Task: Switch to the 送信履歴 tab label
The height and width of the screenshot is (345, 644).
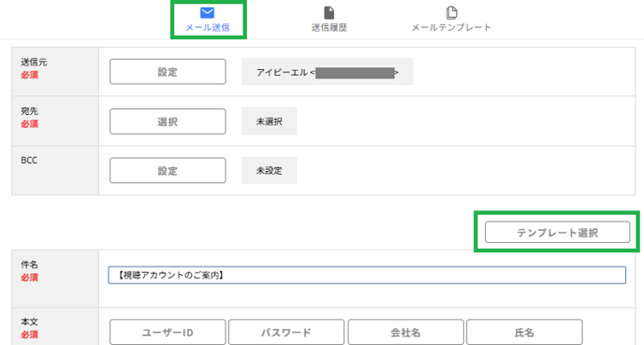Action: click(x=329, y=27)
